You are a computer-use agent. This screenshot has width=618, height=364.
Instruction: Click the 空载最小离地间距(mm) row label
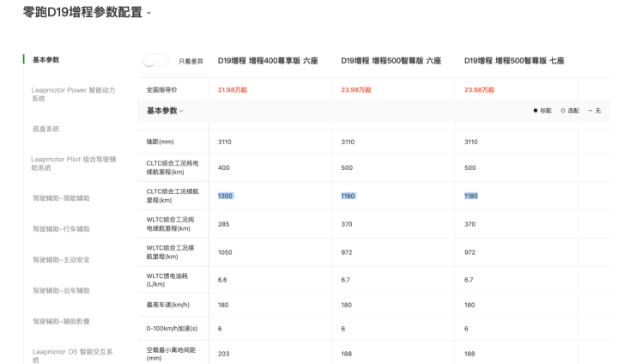tap(171, 354)
